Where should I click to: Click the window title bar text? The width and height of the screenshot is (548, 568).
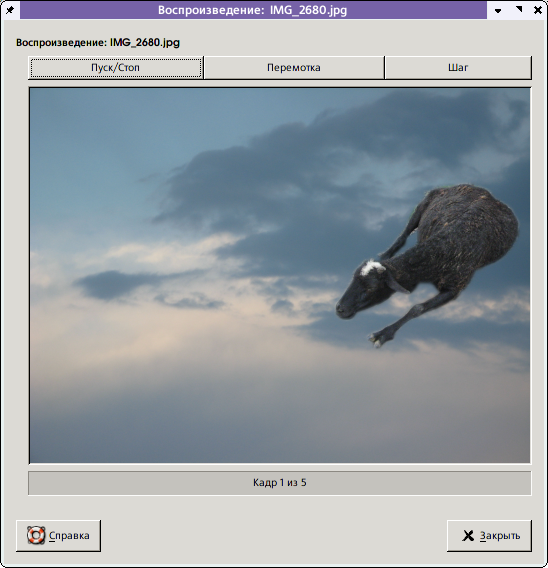pyautogui.click(x=252, y=10)
